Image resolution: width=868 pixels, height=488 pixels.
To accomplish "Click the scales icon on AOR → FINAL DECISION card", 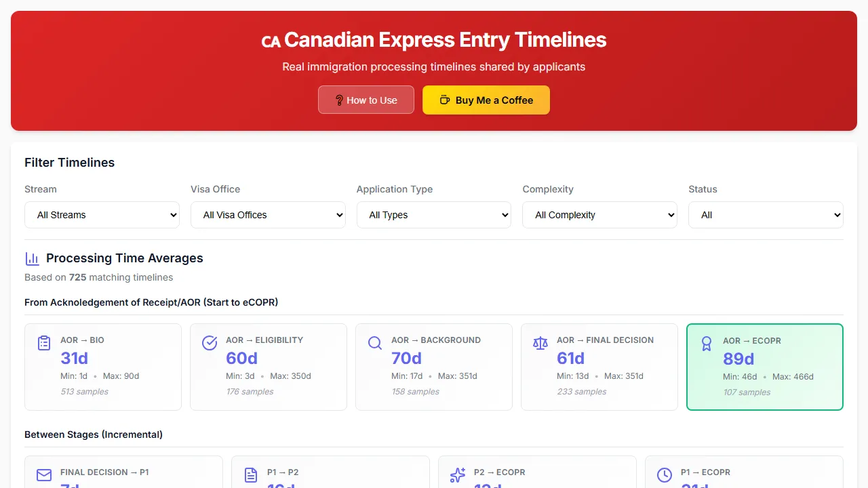I will (x=540, y=343).
